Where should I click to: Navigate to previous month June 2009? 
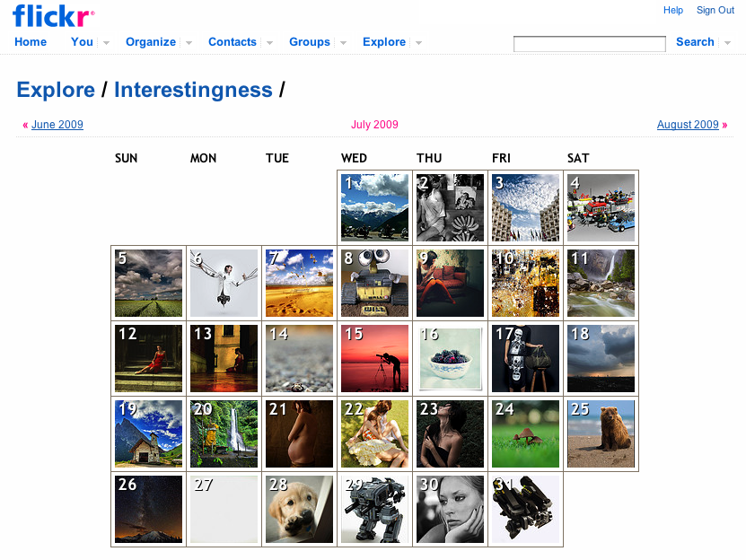click(57, 125)
